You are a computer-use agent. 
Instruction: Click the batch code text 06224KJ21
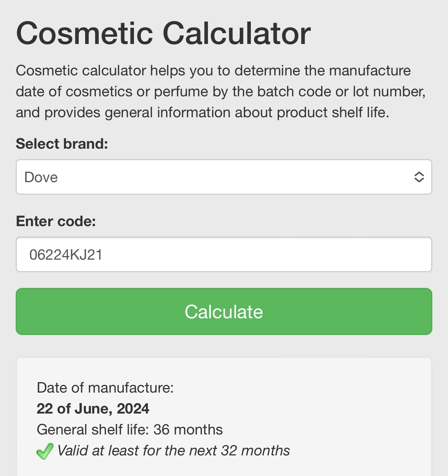tap(66, 255)
